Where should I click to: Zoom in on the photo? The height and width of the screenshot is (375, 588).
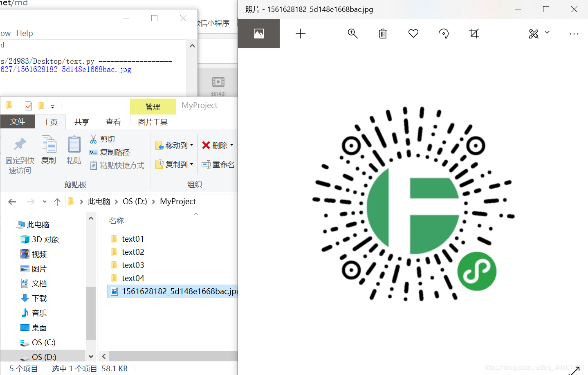coord(352,34)
